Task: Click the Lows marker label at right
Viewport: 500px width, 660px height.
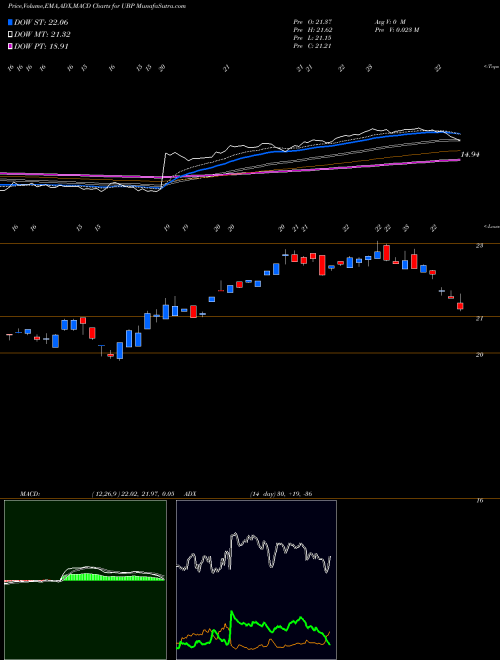Action: tap(491, 226)
